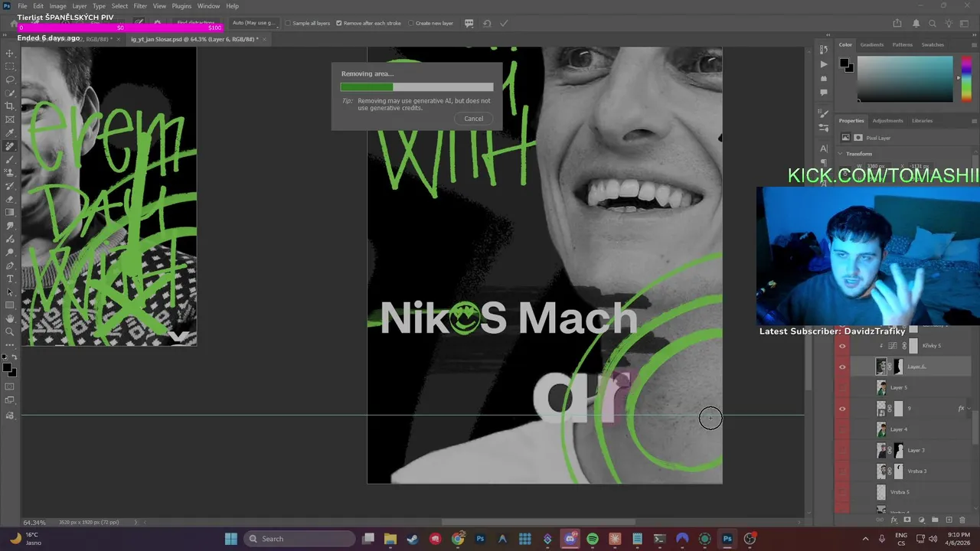Select the Frame tool
This screenshot has width=980, height=551.
(x=10, y=119)
